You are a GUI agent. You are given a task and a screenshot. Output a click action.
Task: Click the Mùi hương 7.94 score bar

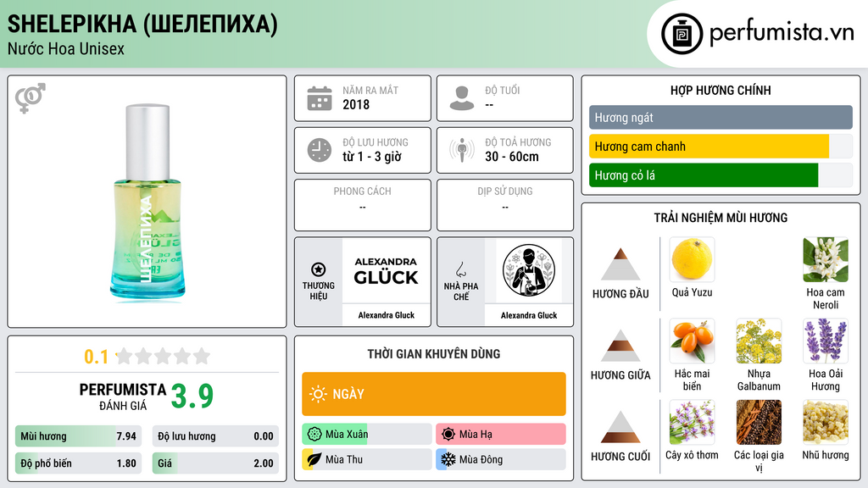click(79, 436)
